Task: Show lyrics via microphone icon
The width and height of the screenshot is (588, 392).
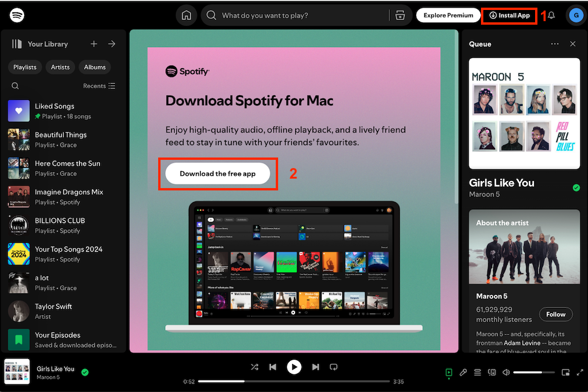Action: 463,372
